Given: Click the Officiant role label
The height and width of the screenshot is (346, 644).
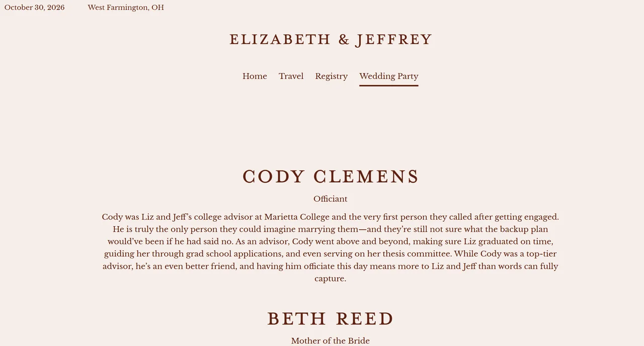Looking at the screenshot, I should pos(330,199).
